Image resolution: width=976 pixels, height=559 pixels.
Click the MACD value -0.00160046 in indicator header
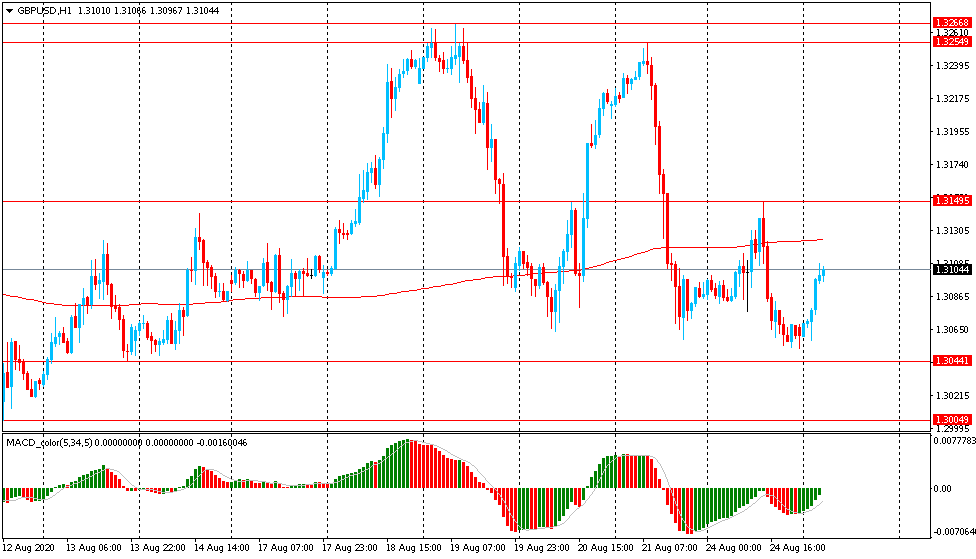click(222, 443)
